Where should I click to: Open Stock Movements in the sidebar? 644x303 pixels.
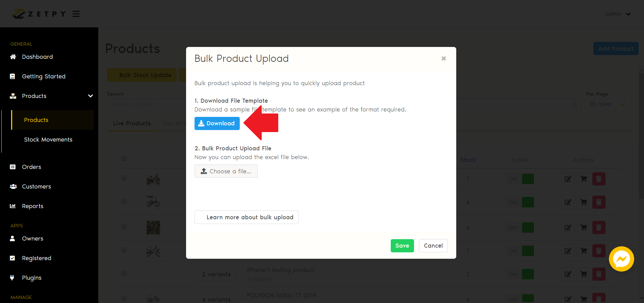coord(48,140)
